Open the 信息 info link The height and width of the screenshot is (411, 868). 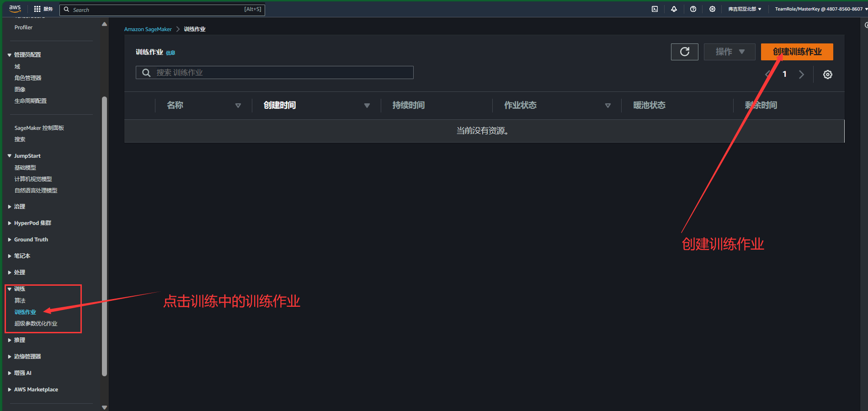(x=170, y=53)
